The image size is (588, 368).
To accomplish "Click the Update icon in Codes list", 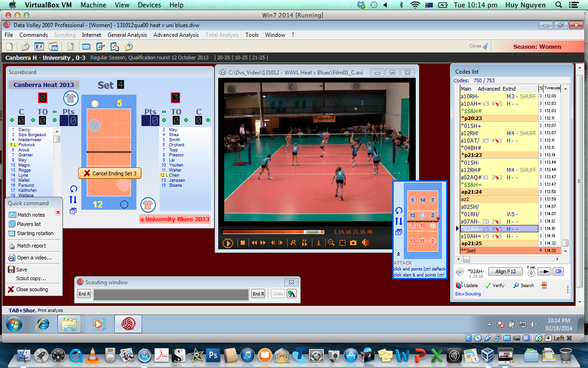I will (x=467, y=285).
